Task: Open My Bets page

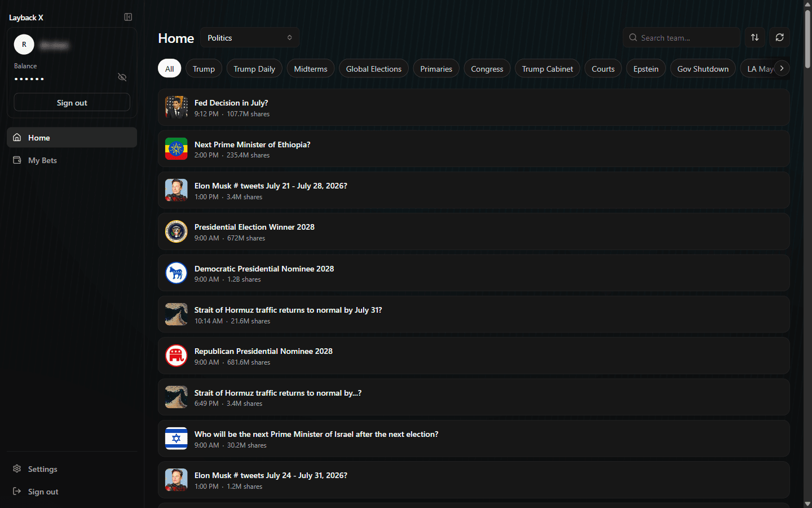Action: 72,160
